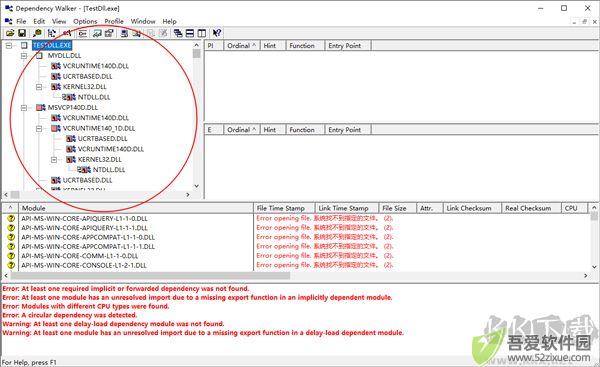Sort by the File Time Stamp column
This screenshot has width=600, height=367.
(284, 208)
